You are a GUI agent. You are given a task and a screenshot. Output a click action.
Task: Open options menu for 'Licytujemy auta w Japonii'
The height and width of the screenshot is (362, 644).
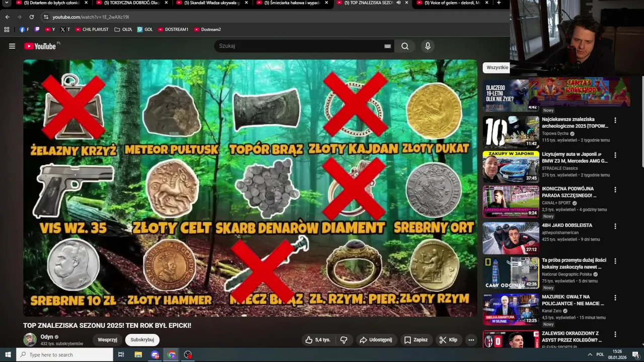pyautogui.click(x=615, y=155)
